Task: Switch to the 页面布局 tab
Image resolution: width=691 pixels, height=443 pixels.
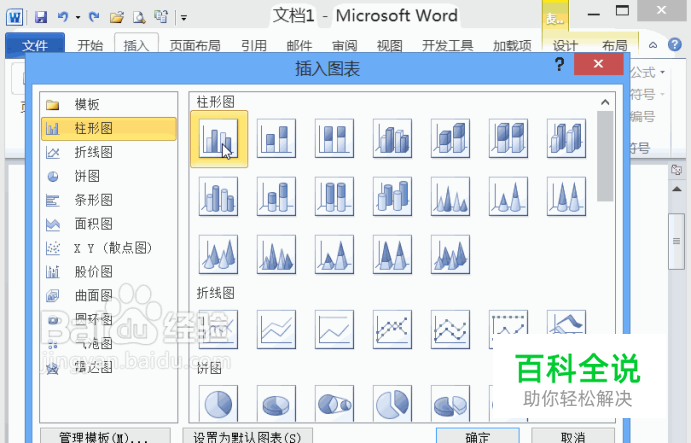Action: pyautogui.click(x=195, y=45)
